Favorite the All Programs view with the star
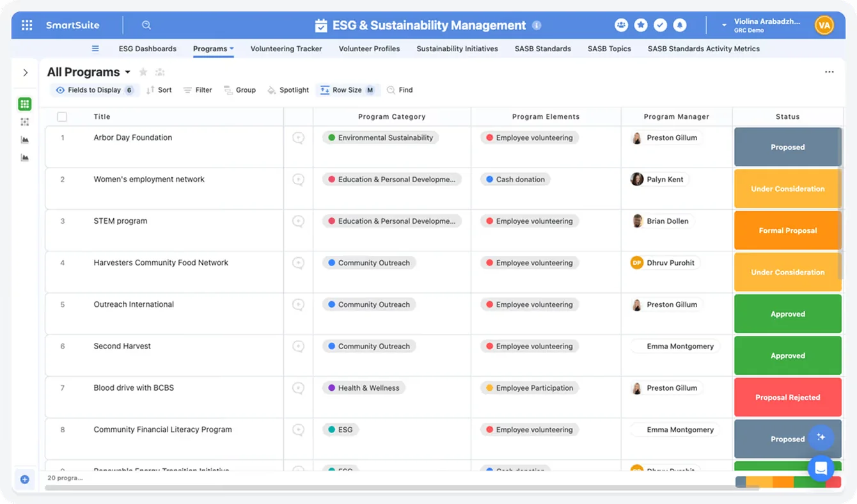The height and width of the screenshot is (504, 857). coord(143,72)
